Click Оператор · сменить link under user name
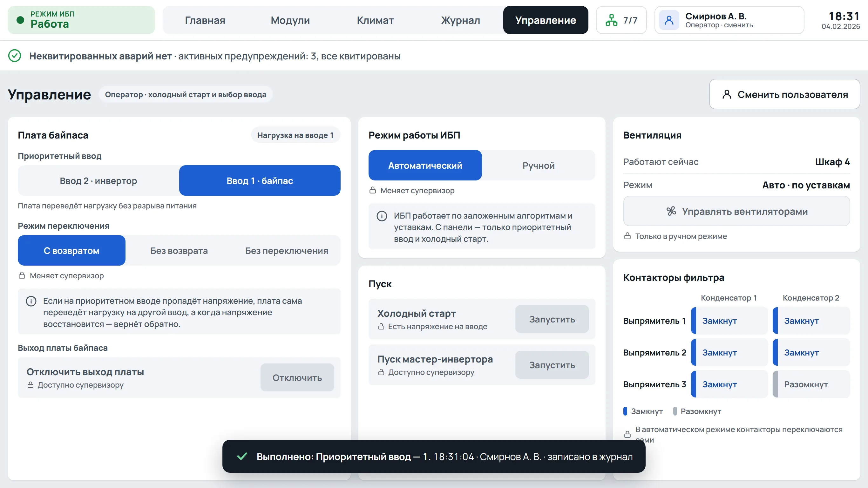This screenshot has height=488, width=868. point(719,25)
